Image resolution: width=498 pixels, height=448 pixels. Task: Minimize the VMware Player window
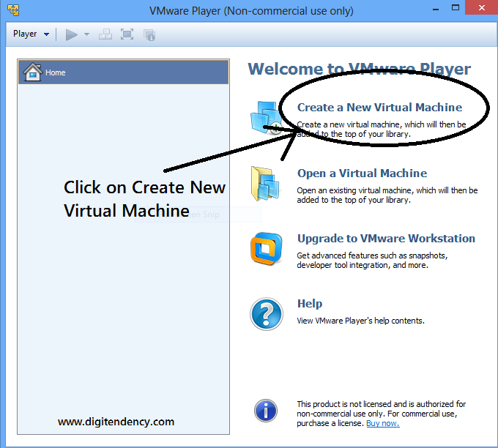coord(436,9)
